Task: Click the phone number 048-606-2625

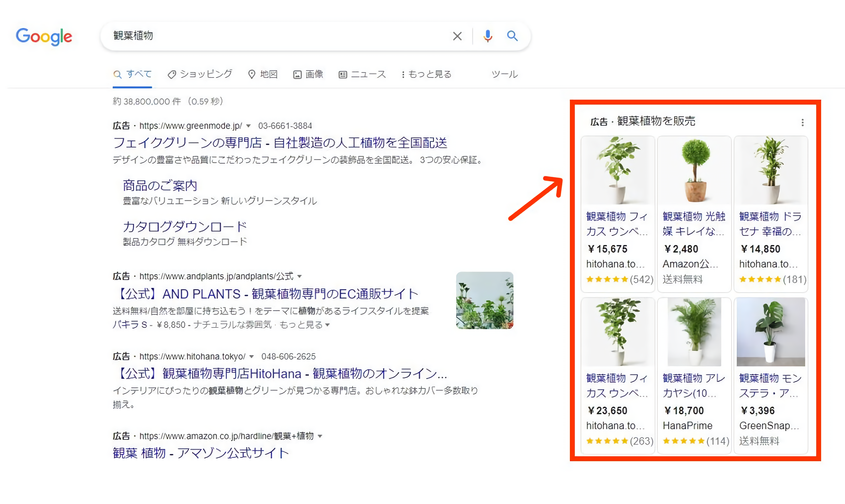Action: pyautogui.click(x=288, y=356)
